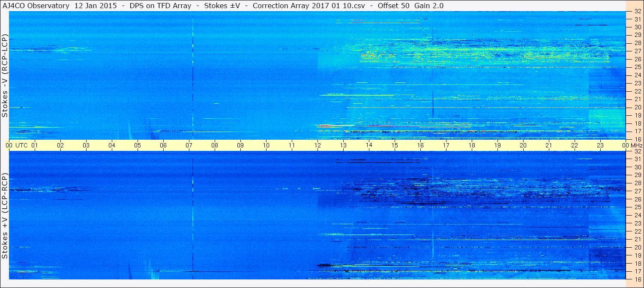
Task: Click 'DPS on TFD Array' header text
Action: pyautogui.click(x=161, y=6)
